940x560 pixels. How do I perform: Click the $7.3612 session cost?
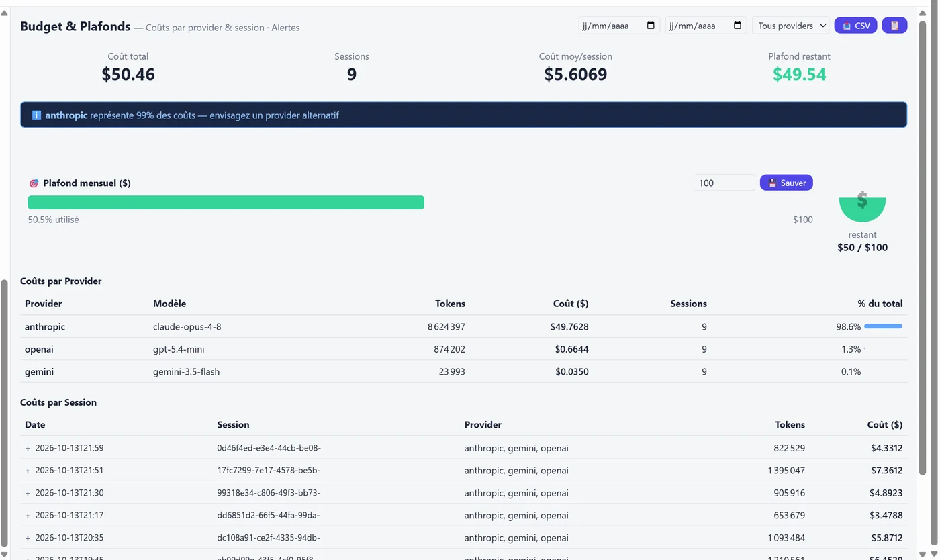tap(887, 471)
